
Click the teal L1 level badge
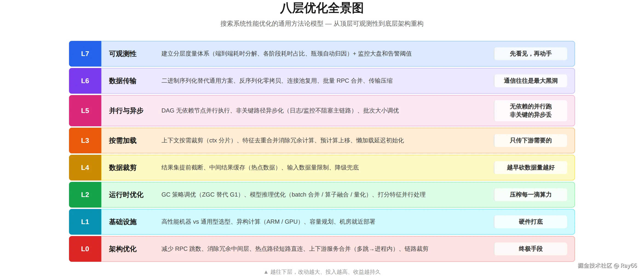pos(85,222)
